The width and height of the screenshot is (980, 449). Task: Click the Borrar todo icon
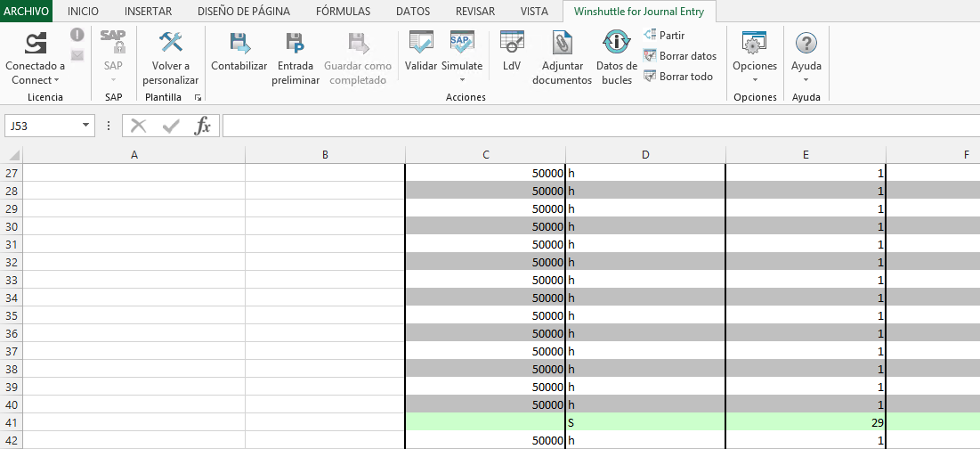[x=650, y=77]
